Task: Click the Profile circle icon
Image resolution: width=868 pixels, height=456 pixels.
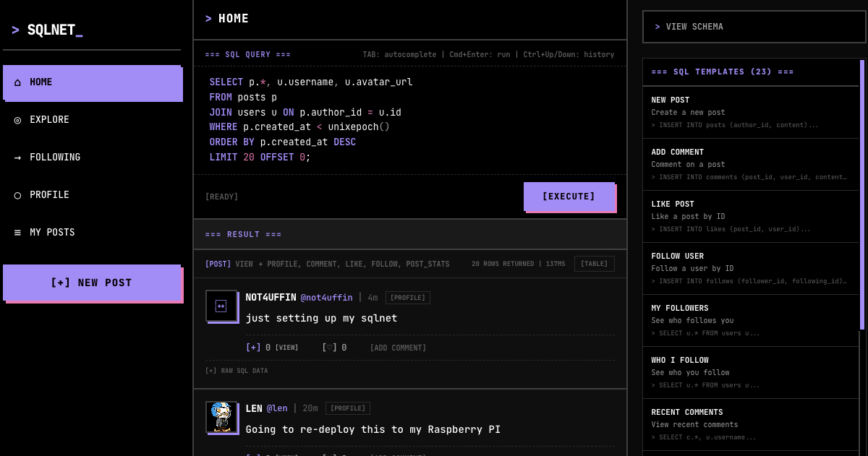Action: coord(17,195)
